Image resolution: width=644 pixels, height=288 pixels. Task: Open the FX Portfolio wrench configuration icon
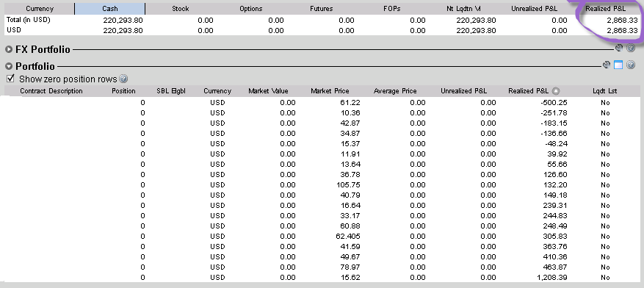point(619,48)
